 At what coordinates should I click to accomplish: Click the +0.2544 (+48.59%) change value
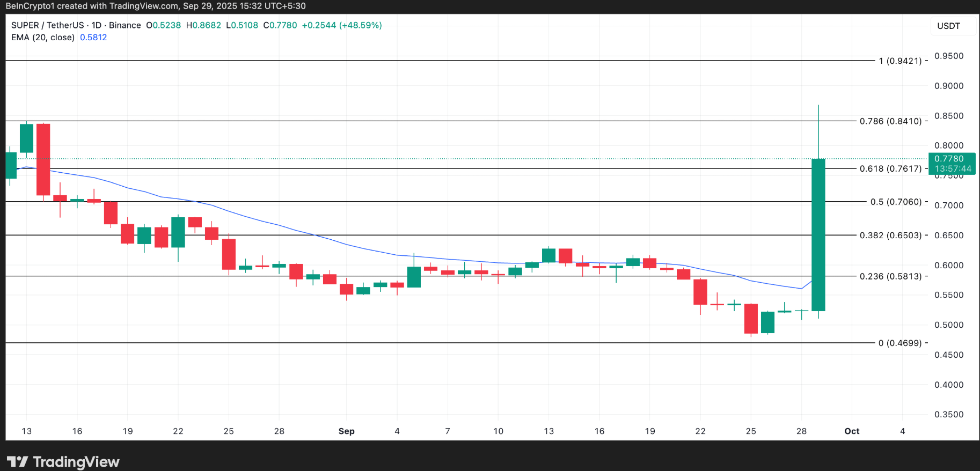pyautogui.click(x=342, y=25)
